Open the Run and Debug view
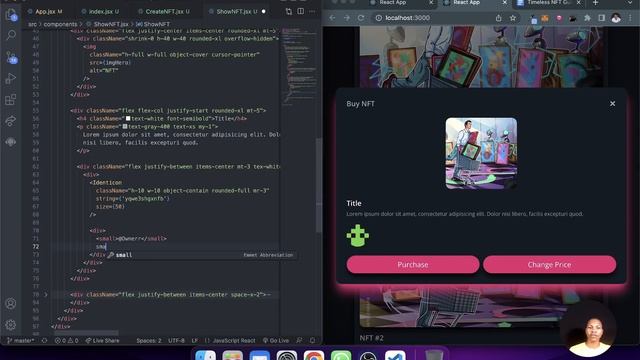Screen dimensions: 640x360 (11, 78)
